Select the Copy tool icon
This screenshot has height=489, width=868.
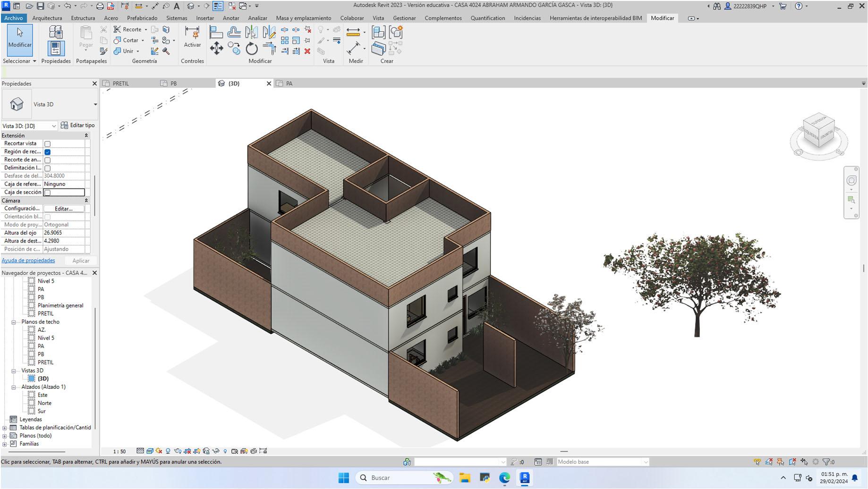tap(234, 49)
